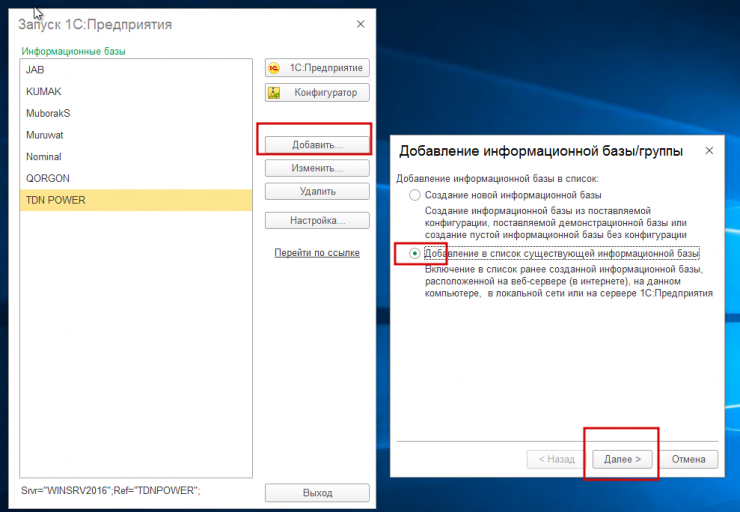Click the Далее > button
Screen dimensions: 740x512
pyautogui.click(x=622, y=459)
